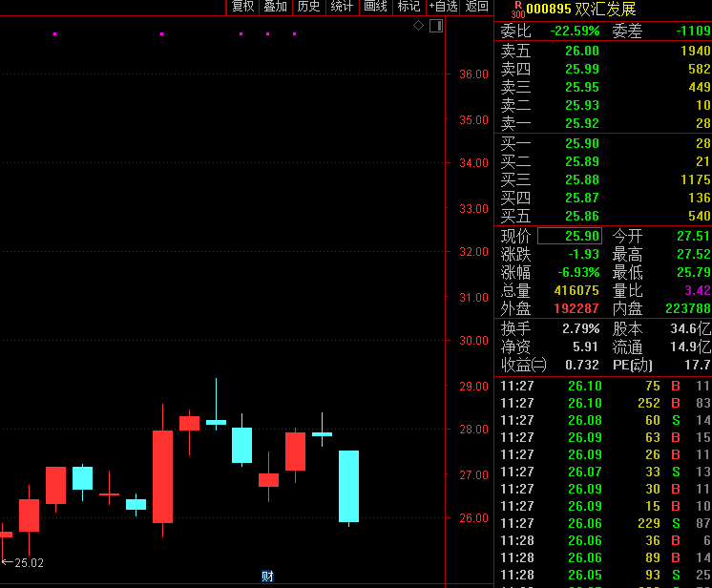The image size is (712, 588).
Task: Select the tall red candlestick near 28.00
Action: [x=162, y=475]
